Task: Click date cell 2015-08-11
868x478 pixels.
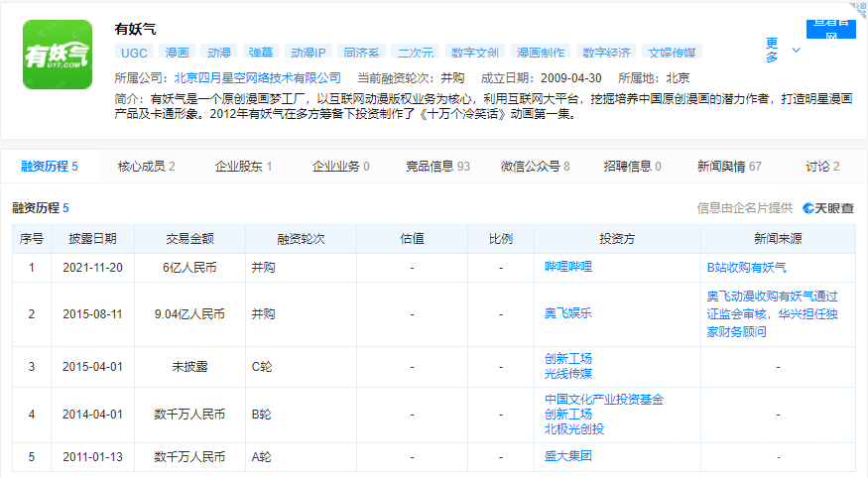Action: click(92, 314)
